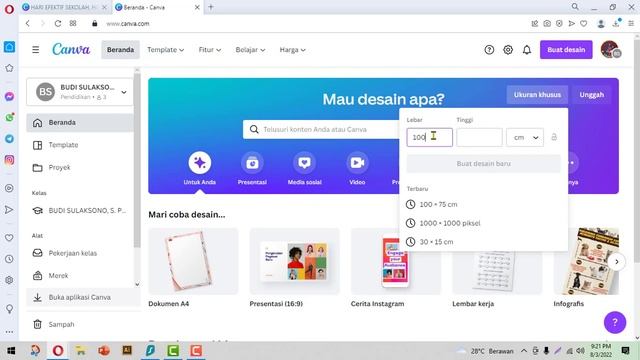
Task: Click Buat desain baru button
Action: pyautogui.click(x=483, y=164)
